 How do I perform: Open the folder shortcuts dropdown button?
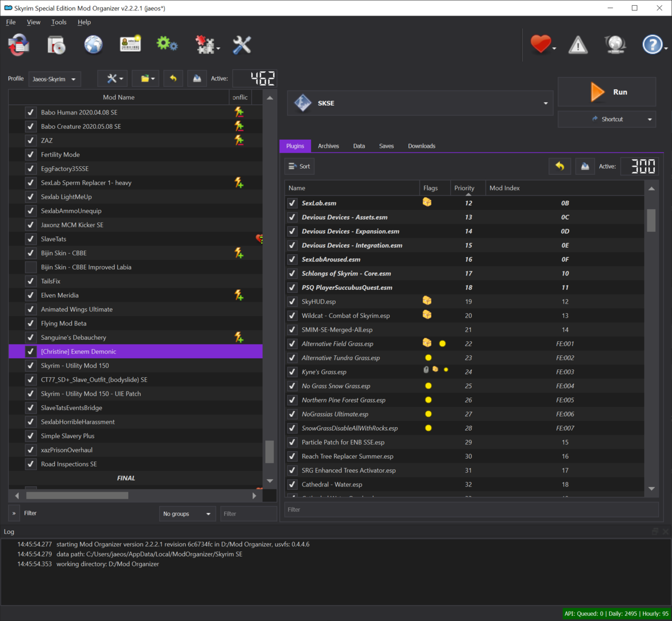(x=145, y=78)
